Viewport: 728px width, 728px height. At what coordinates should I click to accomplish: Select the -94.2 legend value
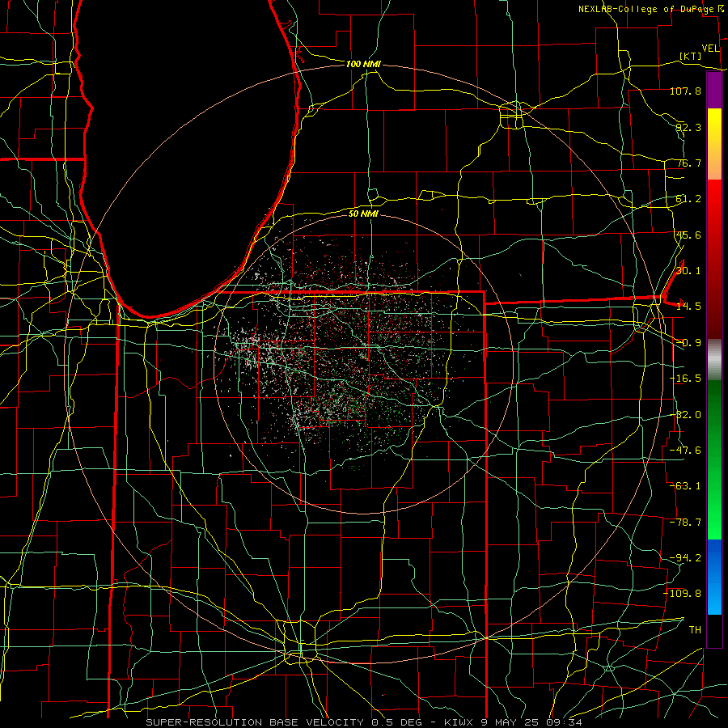pos(685,558)
